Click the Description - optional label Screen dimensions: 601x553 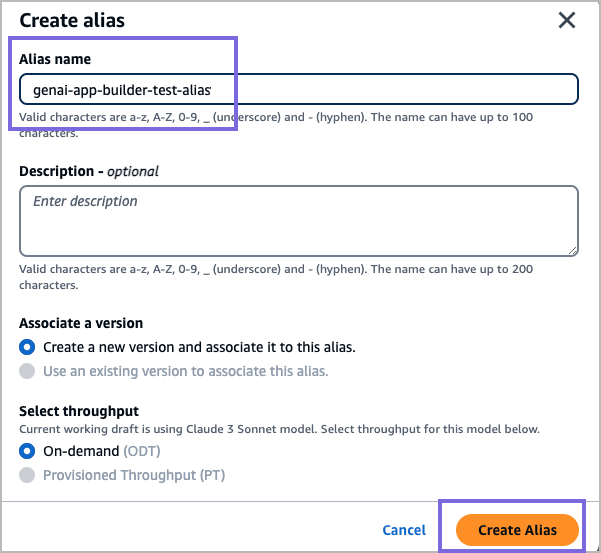pos(89,171)
